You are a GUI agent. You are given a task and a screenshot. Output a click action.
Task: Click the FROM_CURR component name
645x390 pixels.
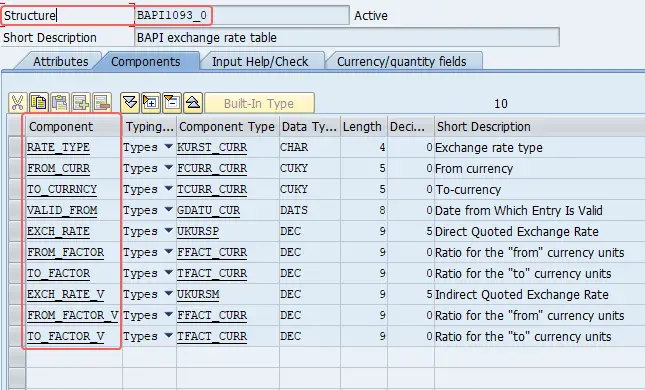[58, 168]
